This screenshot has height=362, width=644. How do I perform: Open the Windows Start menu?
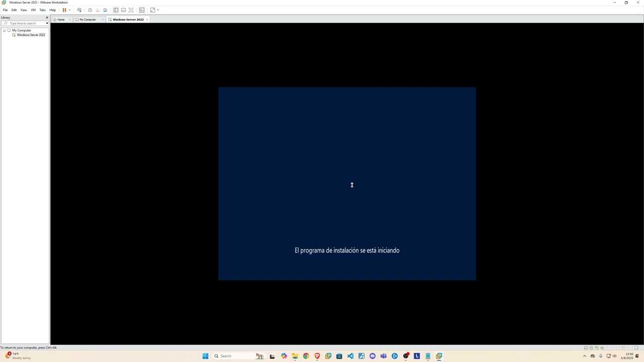point(205,356)
